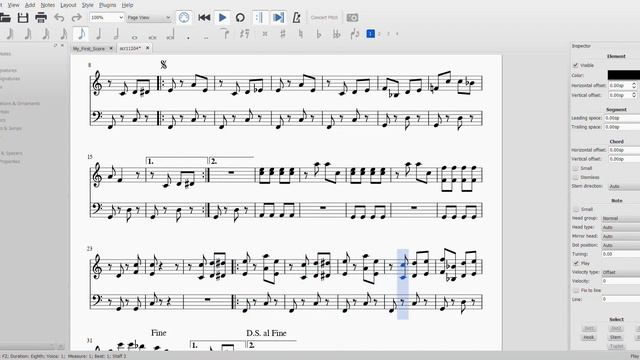Toggle the Visible checkbox in Inspector
Image resolution: width=640 pixels, height=360 pixels.
(x=576, y=65)
